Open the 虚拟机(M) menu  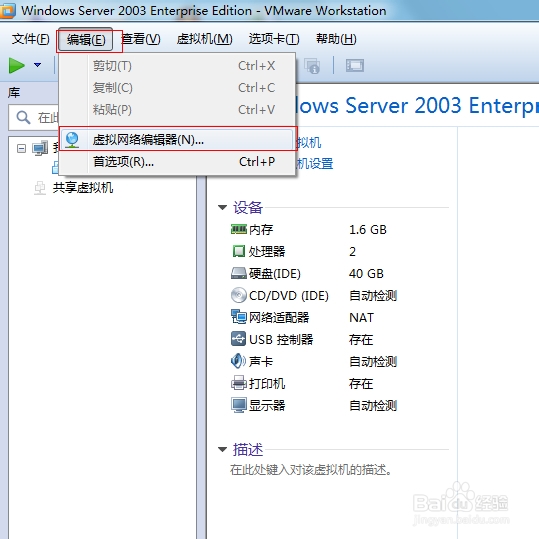click(205, 39)
